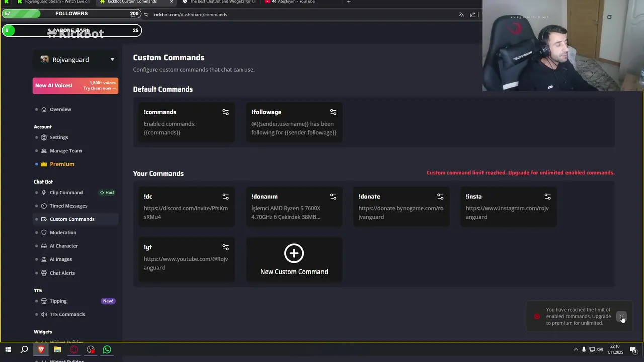The height and width of the screenshot is (362, 644).
Task: Click the AI Images picture icon
Action: pos(44,259)
